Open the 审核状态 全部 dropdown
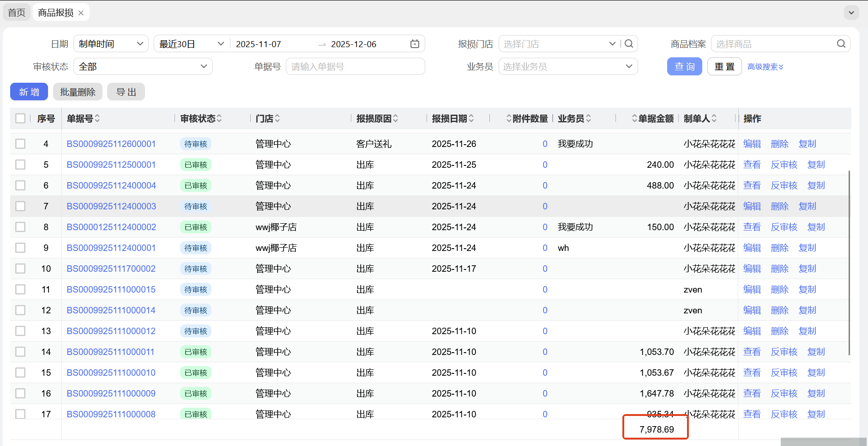This screenshot has height=446, width=868. coord(143,67)
